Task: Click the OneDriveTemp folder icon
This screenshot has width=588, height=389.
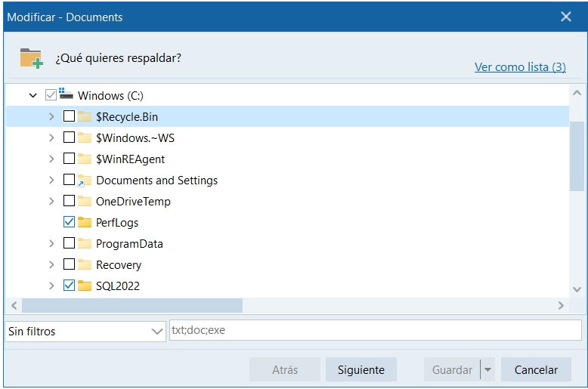Action: tap(84, 202)
